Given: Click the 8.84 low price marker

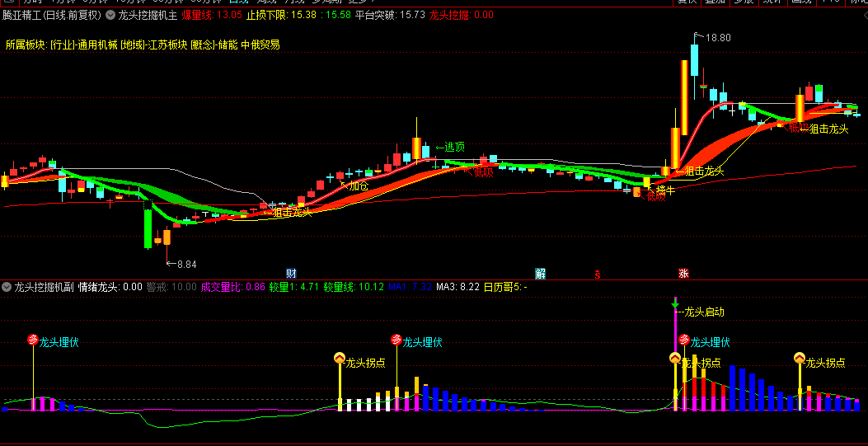Looking at the screenshot, I should click(x=186, y=264).
